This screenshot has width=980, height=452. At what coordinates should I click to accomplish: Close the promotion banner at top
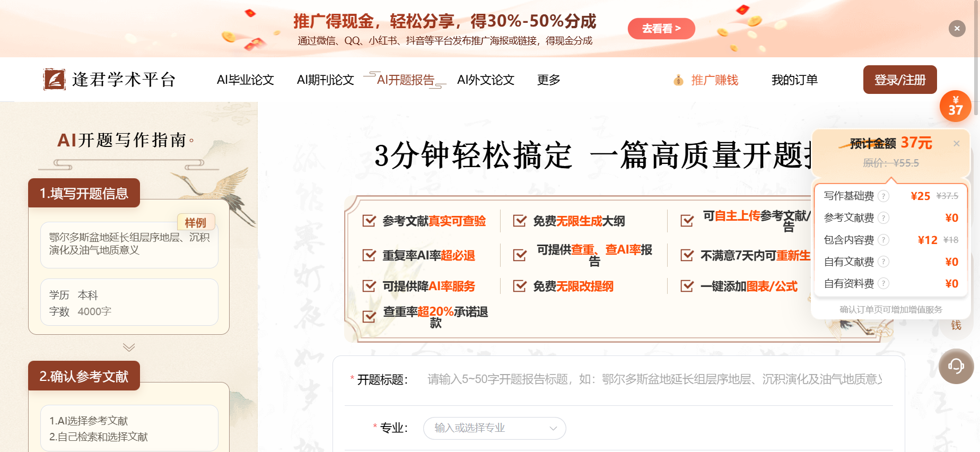pyautogui.click(x=957, y=29)
